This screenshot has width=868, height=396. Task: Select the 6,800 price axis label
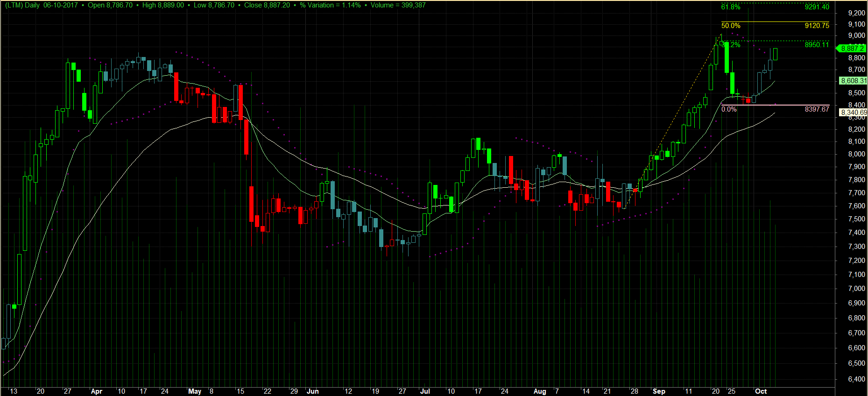(857, 318)
